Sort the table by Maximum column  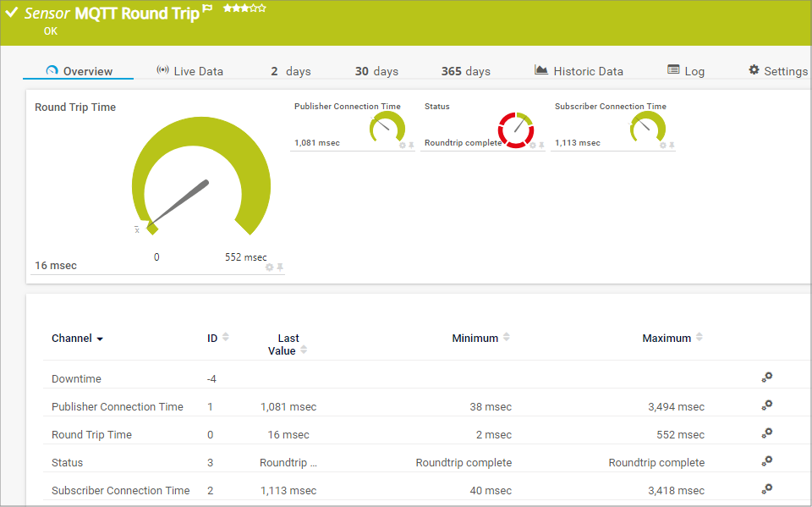tap(698, 338)
